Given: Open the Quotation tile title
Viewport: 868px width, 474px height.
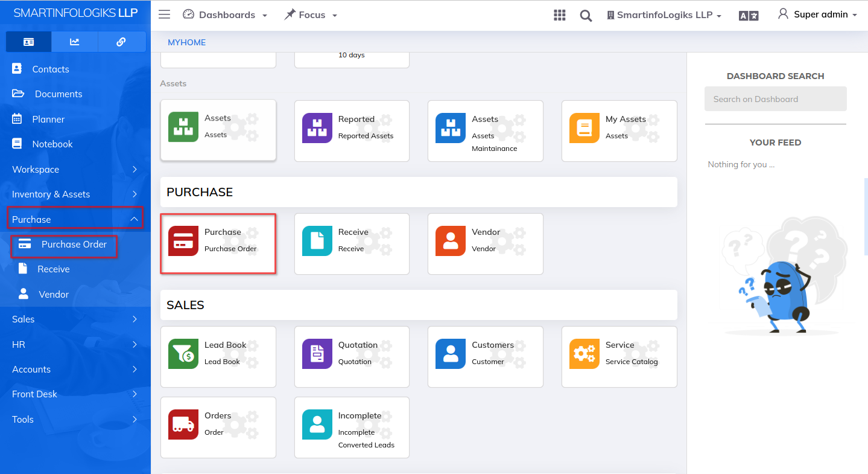Looking at the screenshot, I should [x=358, y=345].
